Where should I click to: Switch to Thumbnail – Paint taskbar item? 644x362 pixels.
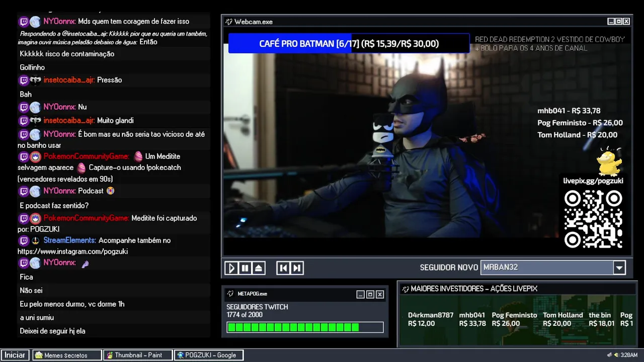tap(138, 355)
